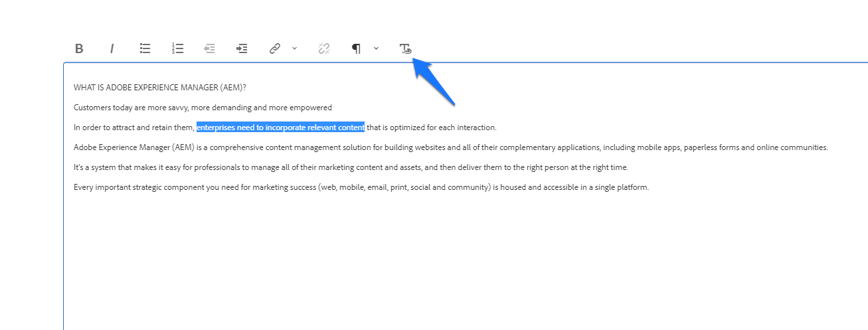Click the paragraph starting 'Every important strategic component'
Screen dimensions: 868x330
pyautogui.click(x=361, y=187)
